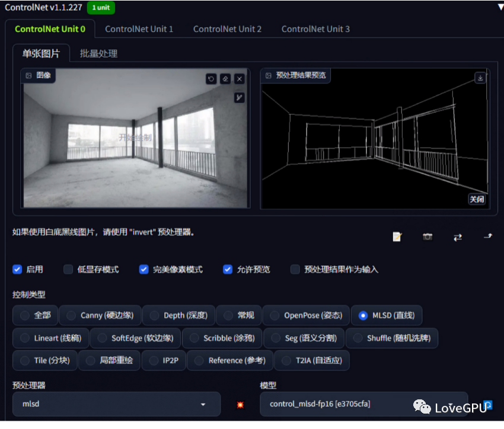The height and width of the screenshot is (429, 504).
Task: Select the eraser icon on the uploaded image
Action: [x=225, y=79]
